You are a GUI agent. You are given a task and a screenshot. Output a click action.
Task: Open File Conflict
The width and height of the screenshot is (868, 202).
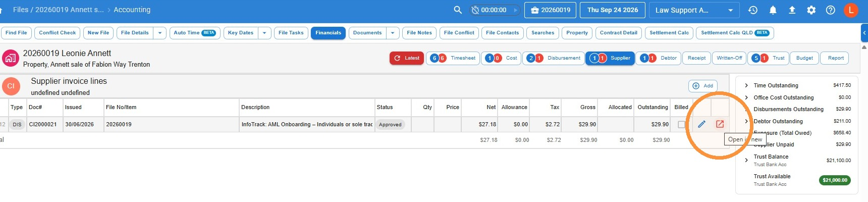pyautogui.click(x=459, y=33)
